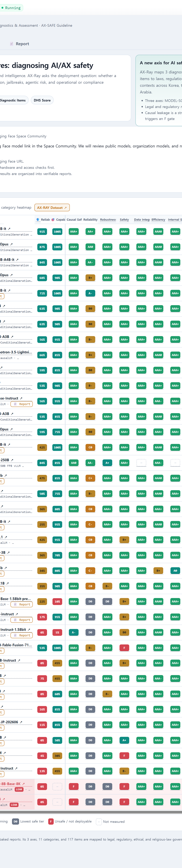Image resolution: width=182 pixels, height=868 pixels.
Task: Click the 'A+' Safety grade badge in 50% capability row
Action: [x=124, y=740]
